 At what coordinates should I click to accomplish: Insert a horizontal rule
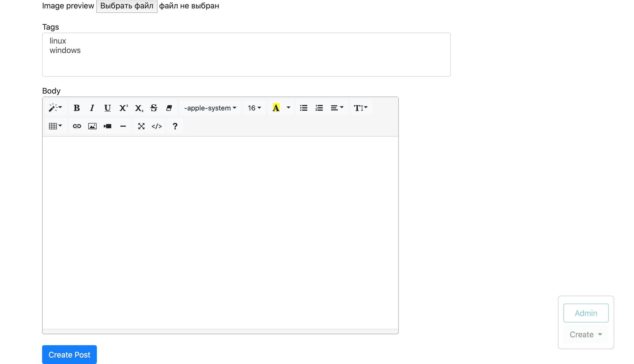(x=123, y=126)
